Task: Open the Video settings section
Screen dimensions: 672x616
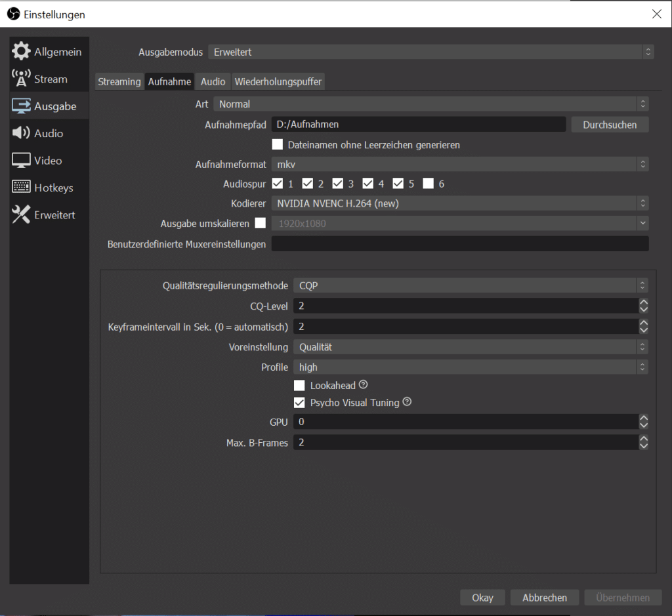Action: 49,160
